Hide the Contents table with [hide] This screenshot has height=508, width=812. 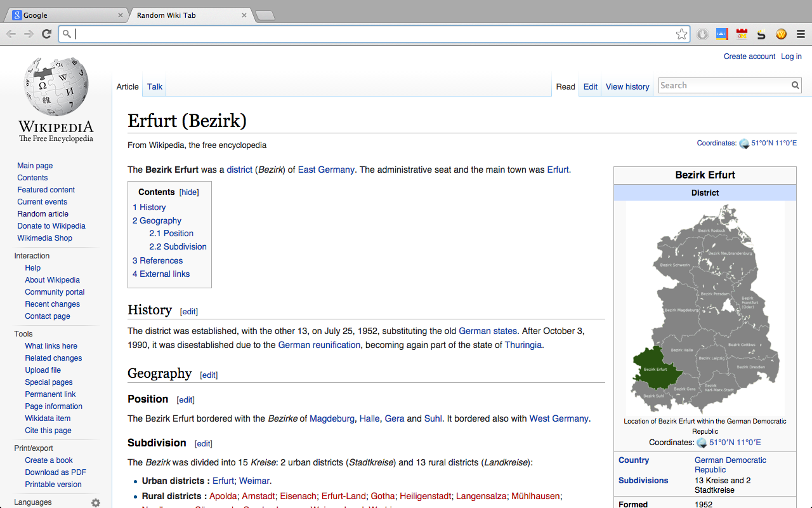(x=189, y=192)
